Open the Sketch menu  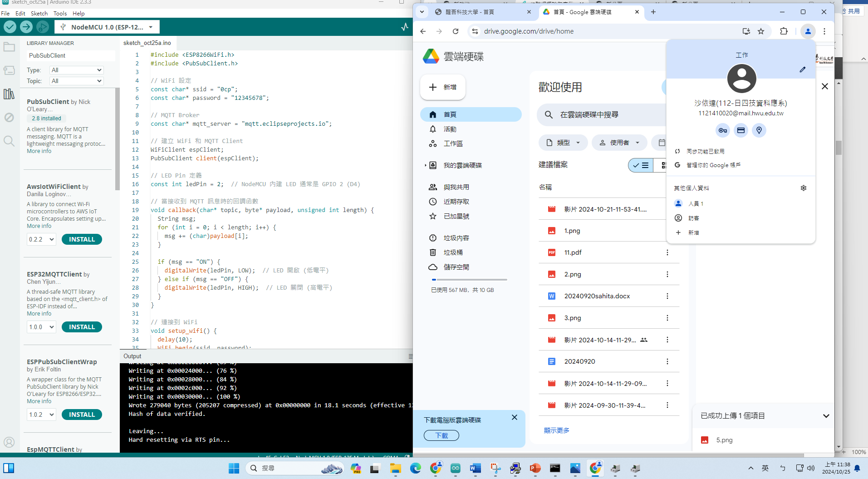click(x=39, y=13)
